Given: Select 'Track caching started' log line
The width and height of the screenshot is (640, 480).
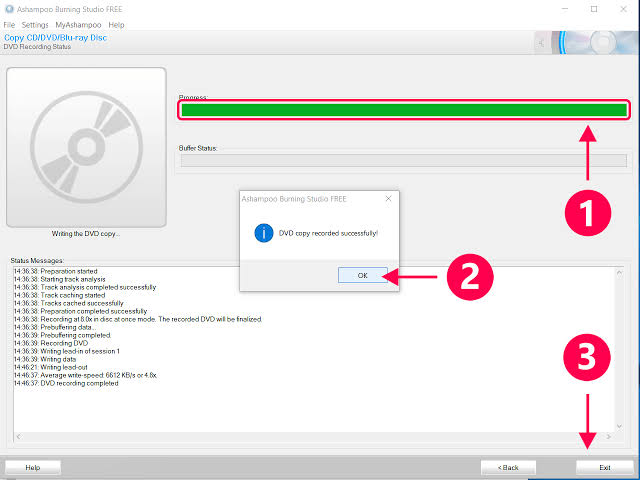Looking at the screenshot, I should click(60, 295).
